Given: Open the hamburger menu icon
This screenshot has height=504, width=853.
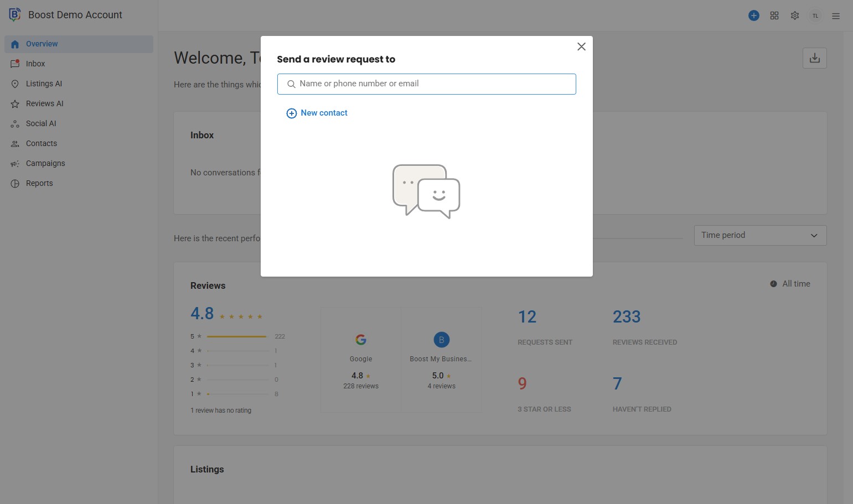Looking at the screenshot, I should pyautogui.click(x=836, y=16).
